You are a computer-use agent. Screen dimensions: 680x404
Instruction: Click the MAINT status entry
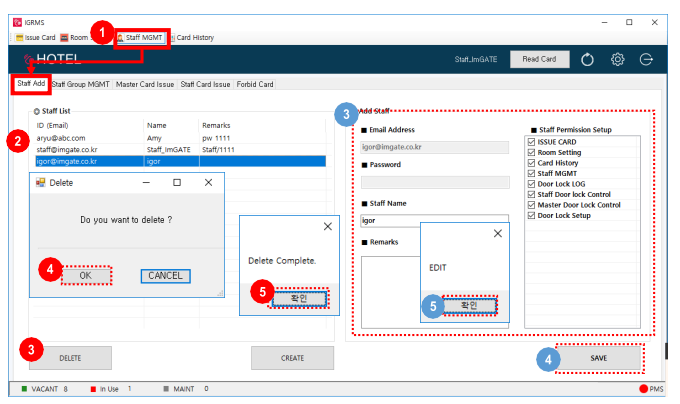click(186, 389)
